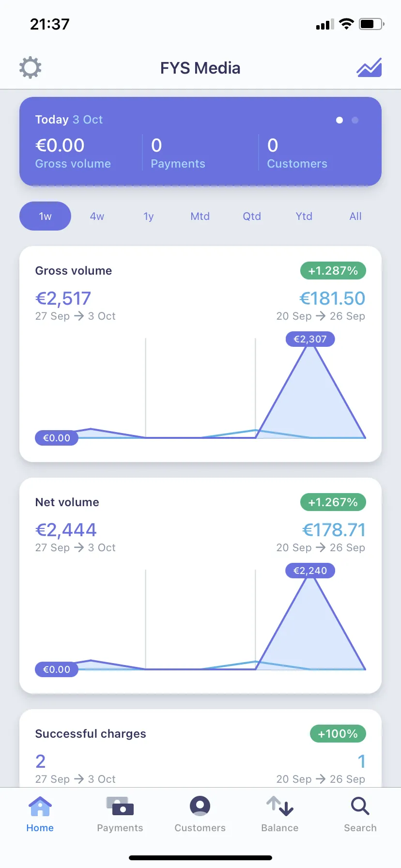Screen dimensions: 401x868
Task: Select the 1w time range
Action: [x=45, y=216]
